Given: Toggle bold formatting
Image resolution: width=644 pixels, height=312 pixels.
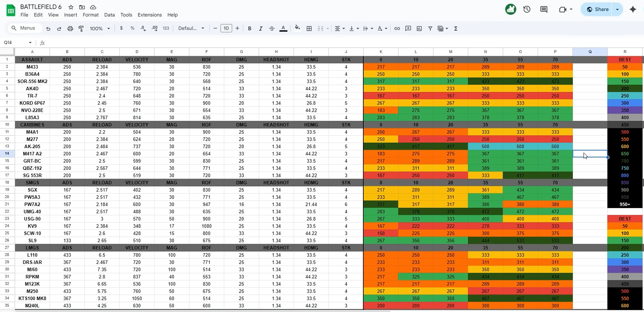Looking at the screenshot, I should 250,28.
